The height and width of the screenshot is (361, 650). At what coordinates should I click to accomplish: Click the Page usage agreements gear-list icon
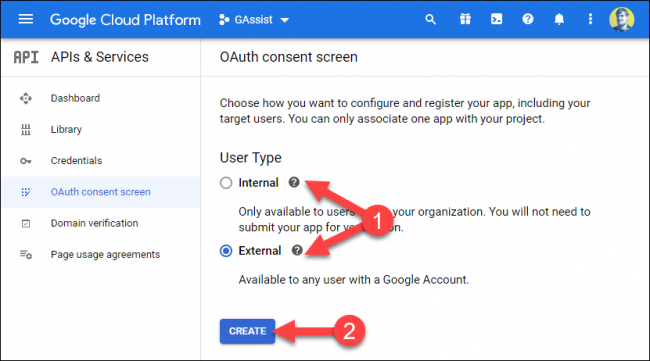click(26, 254)
